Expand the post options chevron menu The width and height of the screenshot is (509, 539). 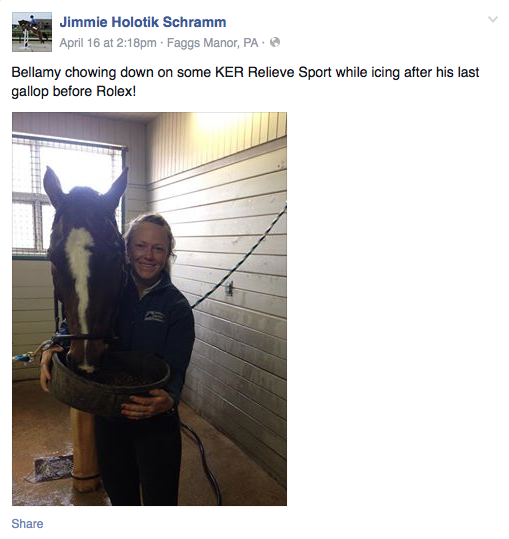(x=493, y=19)
